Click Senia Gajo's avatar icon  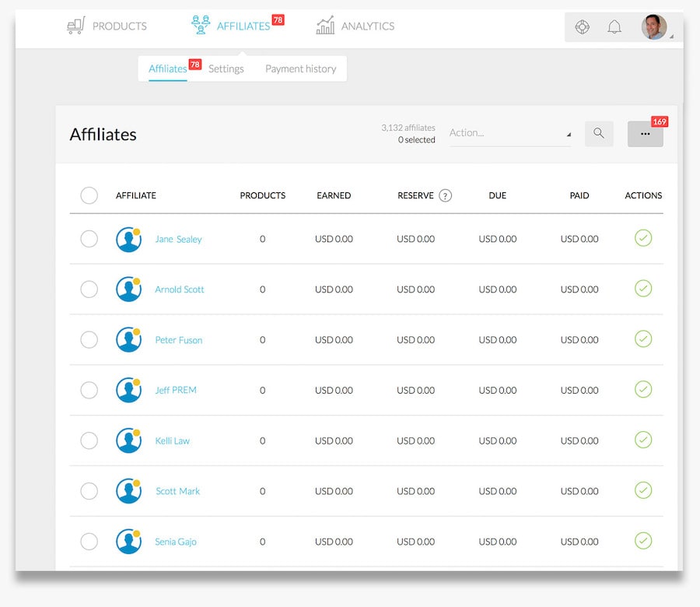[128, 542]
